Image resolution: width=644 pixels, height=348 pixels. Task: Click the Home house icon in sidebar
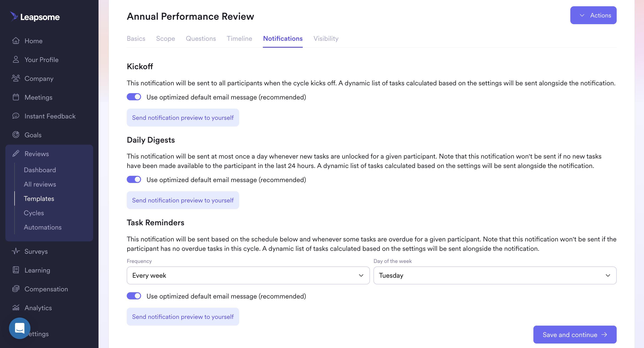16,41
